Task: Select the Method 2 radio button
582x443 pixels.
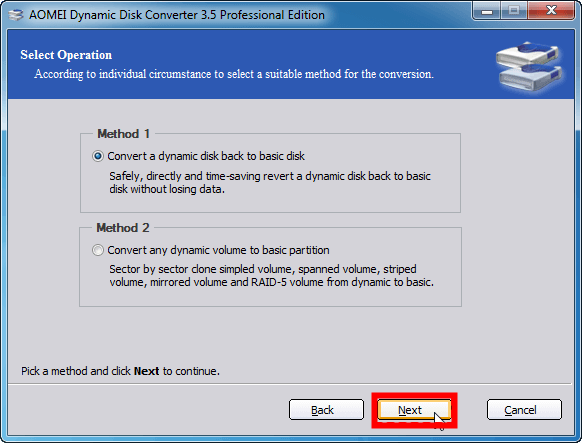Action: [98, 250]
